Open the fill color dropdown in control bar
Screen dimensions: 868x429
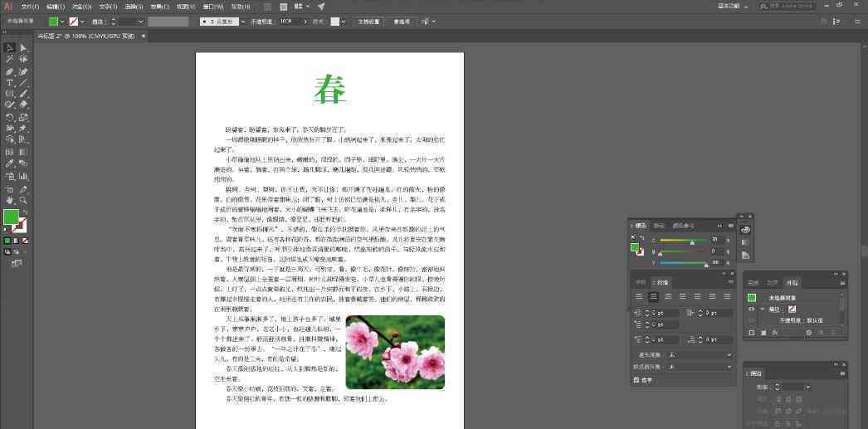click(62, 22)
